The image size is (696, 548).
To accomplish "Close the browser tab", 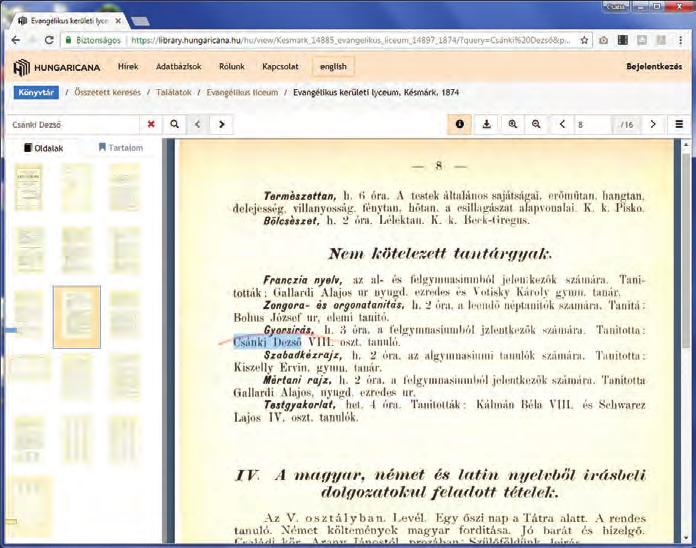I will (x=118, y=21).
